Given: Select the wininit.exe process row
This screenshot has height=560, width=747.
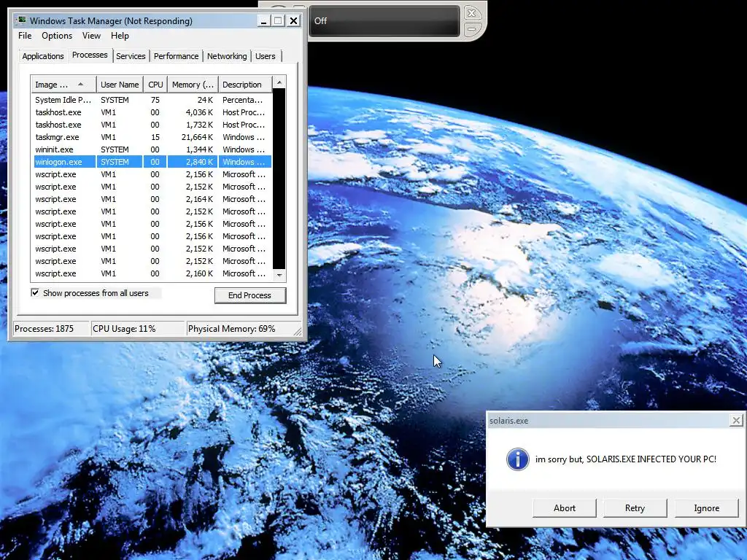Looking at the screenshot, I should [152, 149].
